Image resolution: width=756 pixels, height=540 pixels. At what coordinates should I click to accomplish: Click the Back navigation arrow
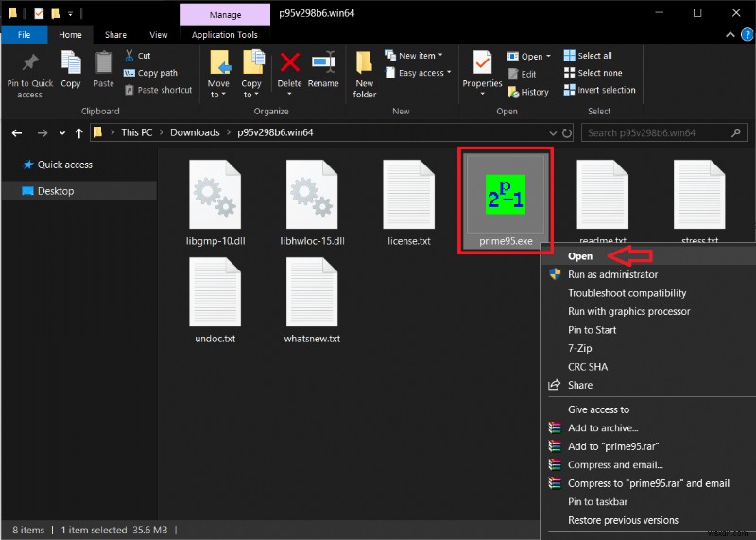coord(17,132)
